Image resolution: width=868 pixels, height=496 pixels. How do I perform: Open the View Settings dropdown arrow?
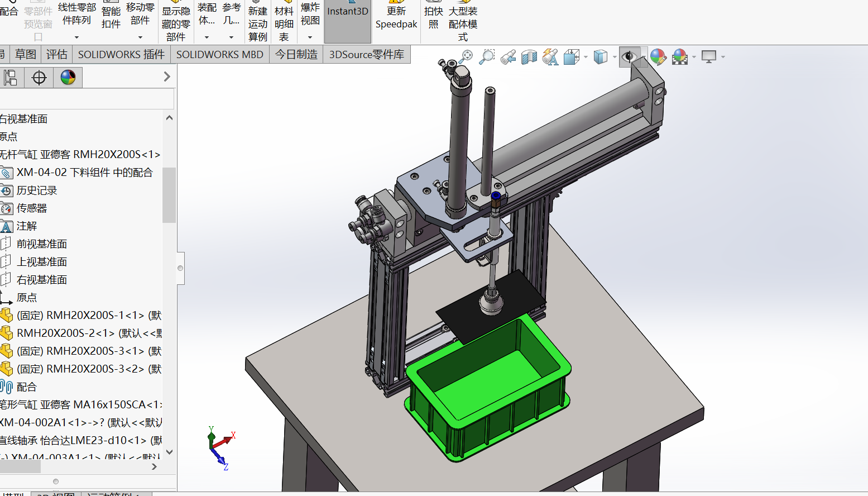(723, 57)
